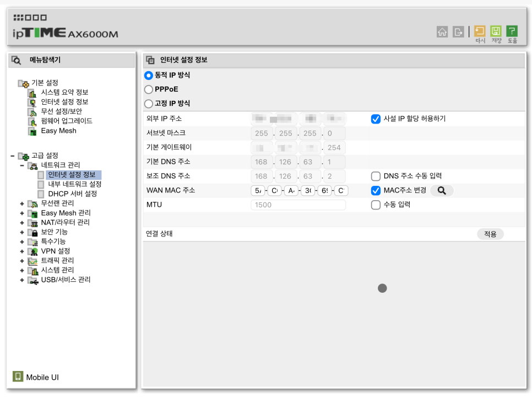This screenshot has height=397, width=532.
Task: Click the logout icon in header
Action: tap(458, 32)
